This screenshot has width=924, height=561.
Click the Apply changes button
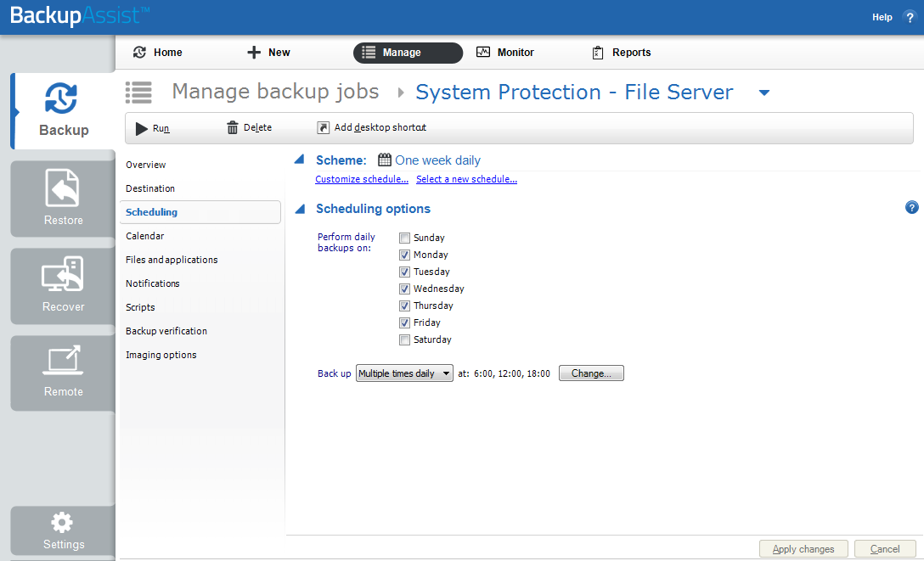[x=803, y=548]
